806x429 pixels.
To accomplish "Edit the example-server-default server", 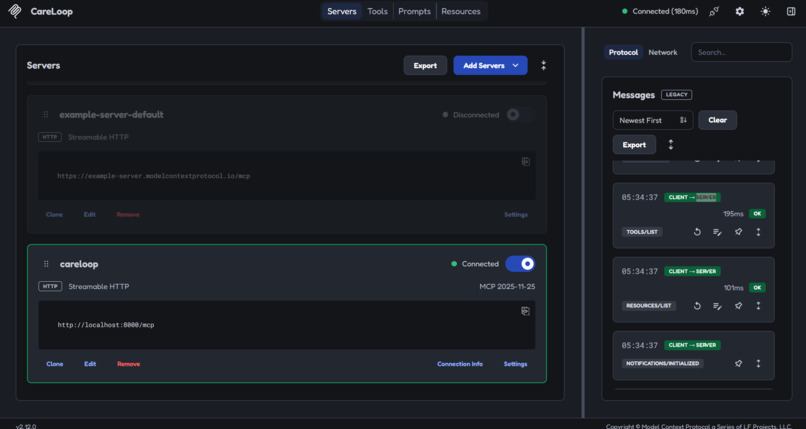I will 90,214.
